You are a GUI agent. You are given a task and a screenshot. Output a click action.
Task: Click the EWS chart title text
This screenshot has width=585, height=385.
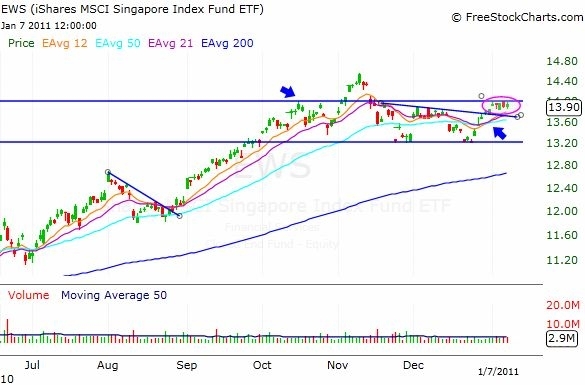coord(132,9)
